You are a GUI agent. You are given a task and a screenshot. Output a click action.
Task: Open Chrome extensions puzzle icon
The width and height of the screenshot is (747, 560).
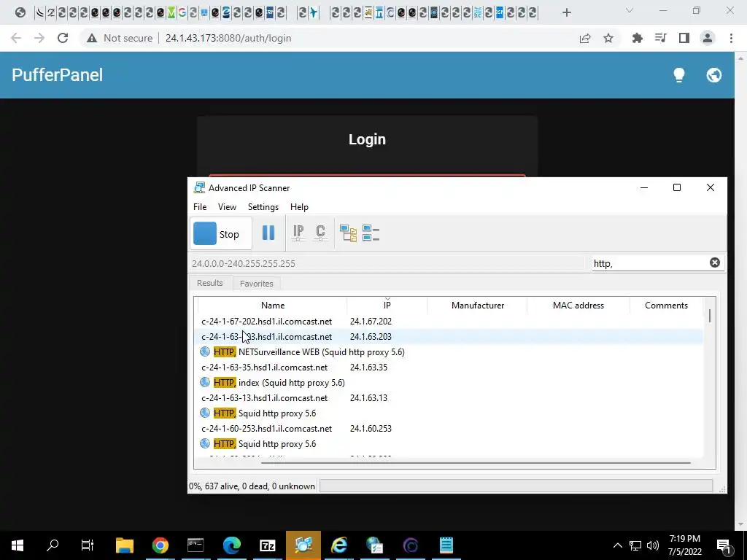(x=638, y=38)
